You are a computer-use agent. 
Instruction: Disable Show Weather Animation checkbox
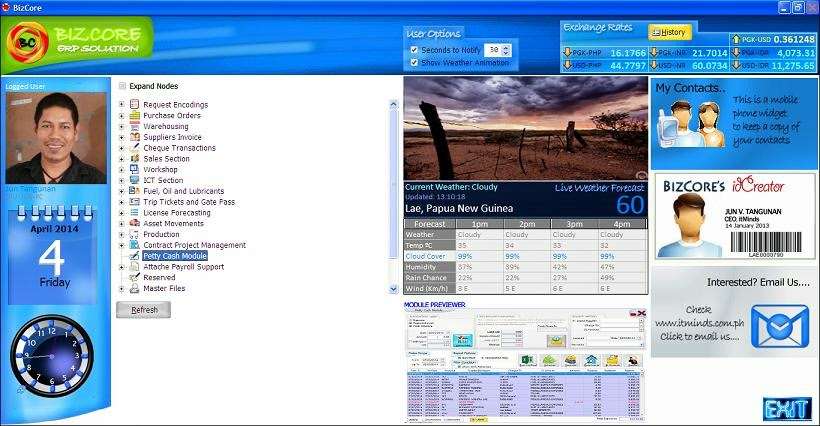coord(414,62)
